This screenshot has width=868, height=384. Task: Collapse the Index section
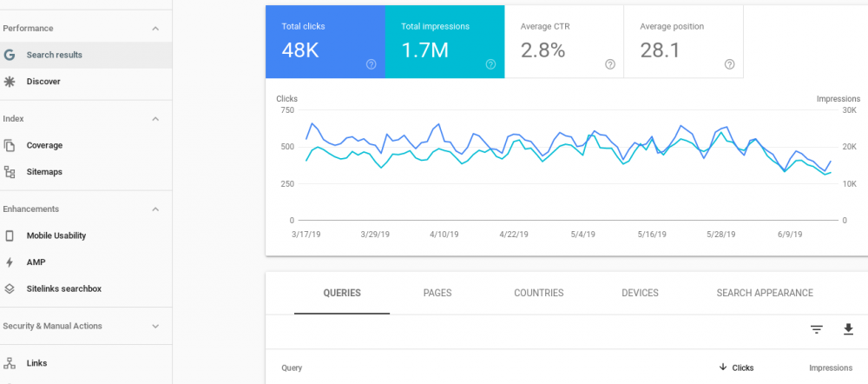pyautogui.click(x=155, y=119)
